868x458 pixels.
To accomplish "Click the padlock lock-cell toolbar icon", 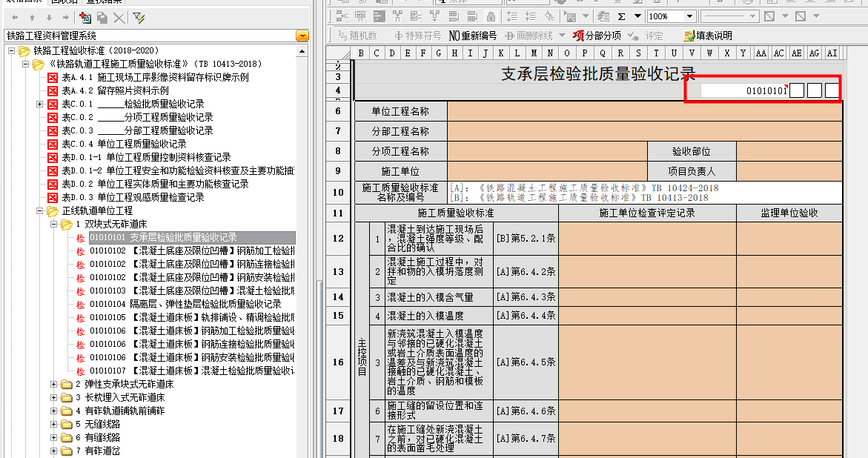I will pos(491,16).
